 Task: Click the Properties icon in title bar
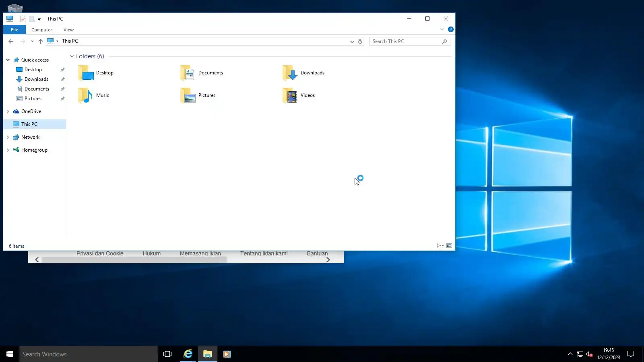tap(23, 19)
